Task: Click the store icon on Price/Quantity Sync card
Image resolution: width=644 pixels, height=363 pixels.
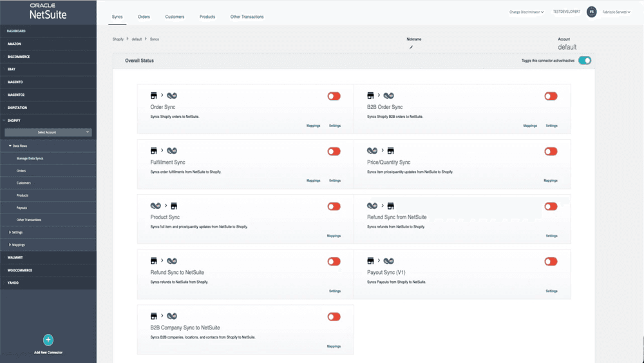Action: (x=391, y=151)
